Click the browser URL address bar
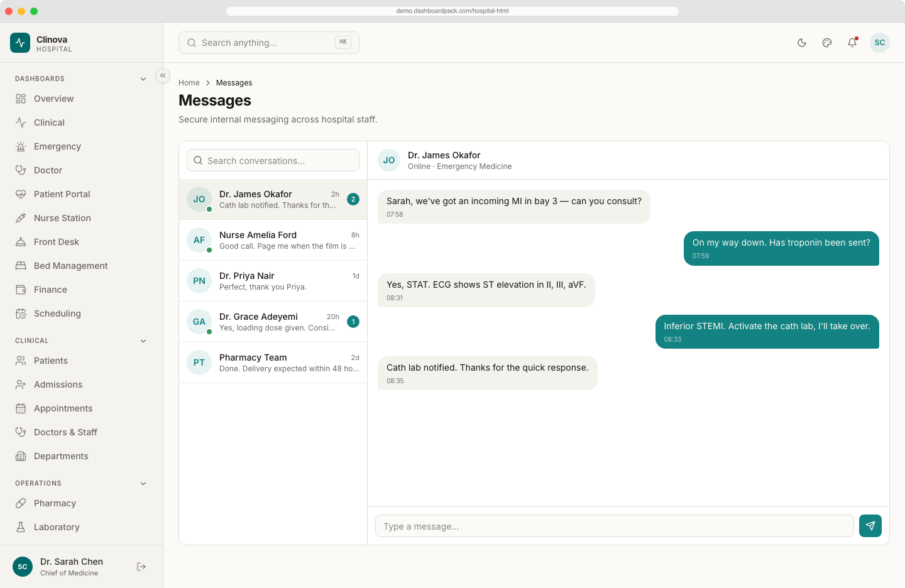905x588 pixels. click(x=452, y=11)
